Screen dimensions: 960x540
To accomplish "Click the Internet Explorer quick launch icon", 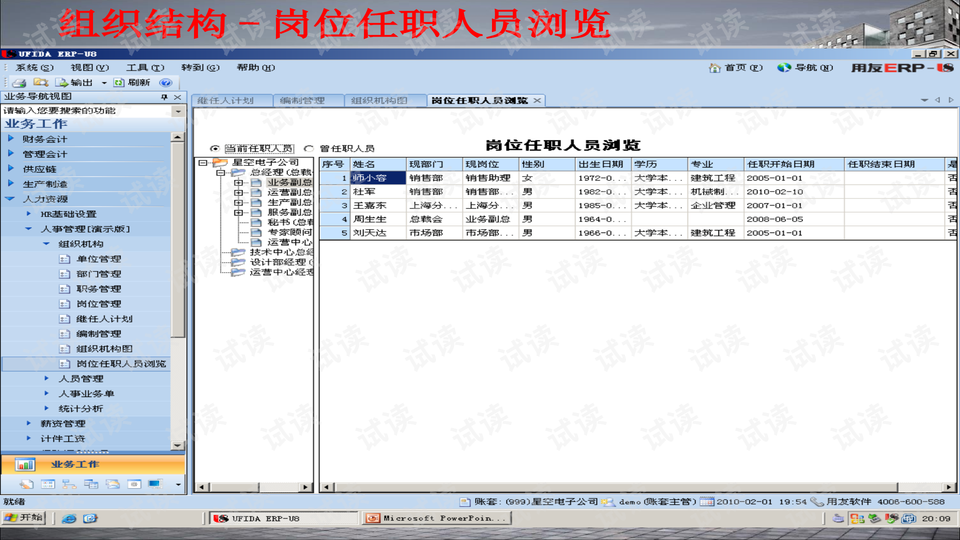I will pos(69,519).
